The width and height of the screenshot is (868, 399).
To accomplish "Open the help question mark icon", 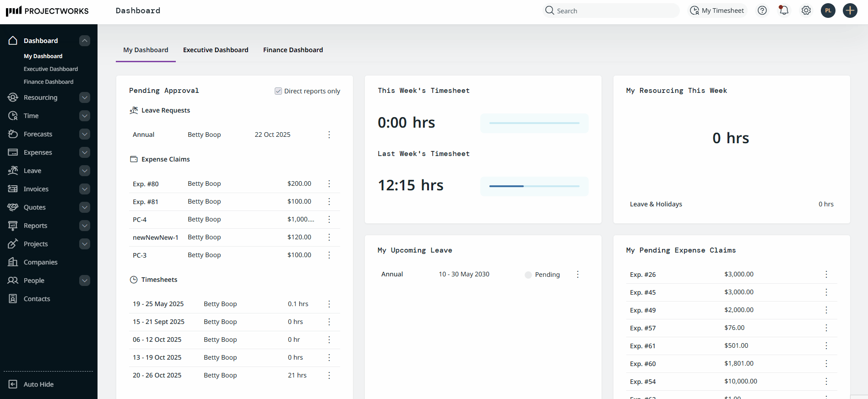I will [x=762, y=11].
